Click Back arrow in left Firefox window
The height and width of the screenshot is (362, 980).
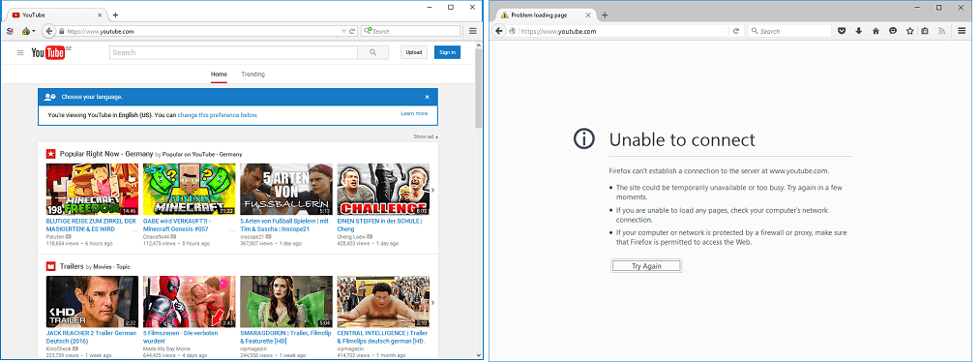click(x=48, y=31)
